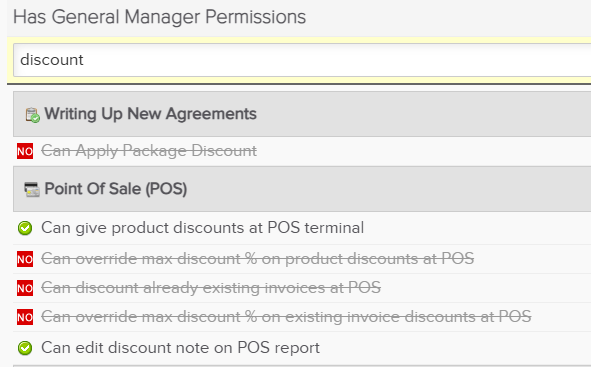
Task: Select Can give product discounts at POS terminal
Action: (202, 228)
